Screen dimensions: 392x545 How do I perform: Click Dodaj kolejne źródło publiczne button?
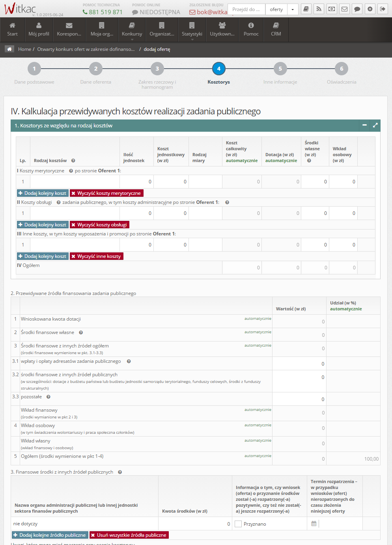click(x=50, y=535)
